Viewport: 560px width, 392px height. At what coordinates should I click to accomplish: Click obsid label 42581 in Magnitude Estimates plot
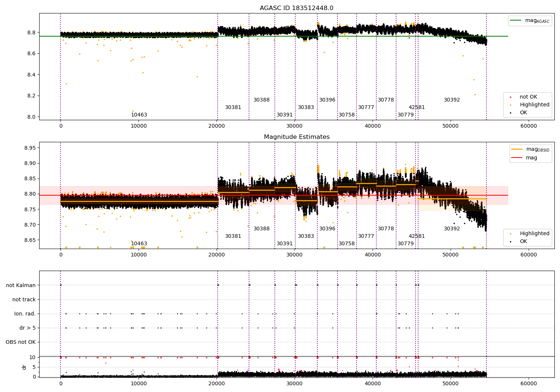417,236
